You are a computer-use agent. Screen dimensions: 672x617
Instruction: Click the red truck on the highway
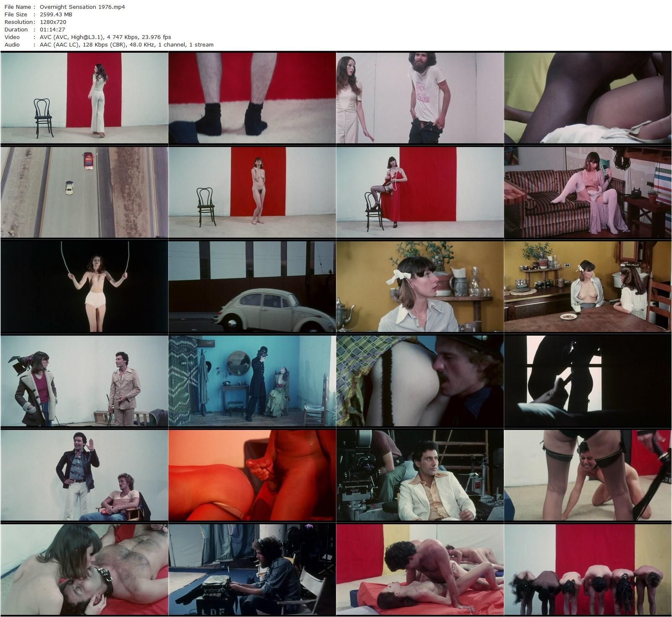tap(88, 160)
